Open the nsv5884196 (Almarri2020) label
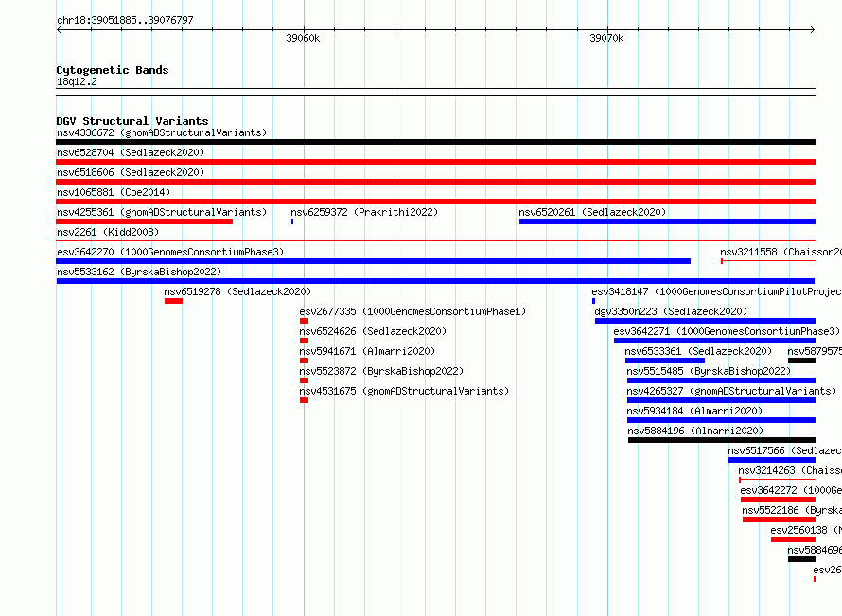842x616 pixels. pos(695,431)
